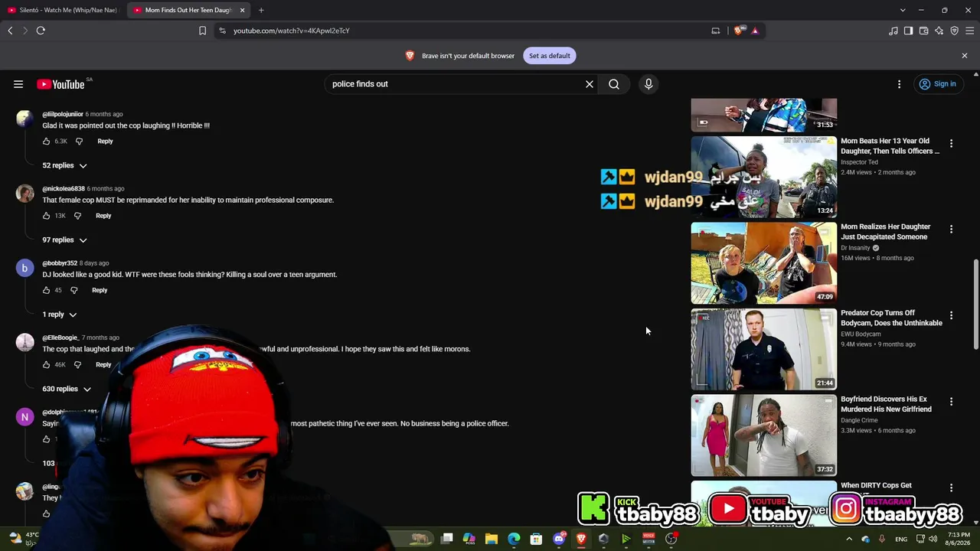980x551 pixels.
Task: Show hidden system tray icons
Action: tap(848, 539)
